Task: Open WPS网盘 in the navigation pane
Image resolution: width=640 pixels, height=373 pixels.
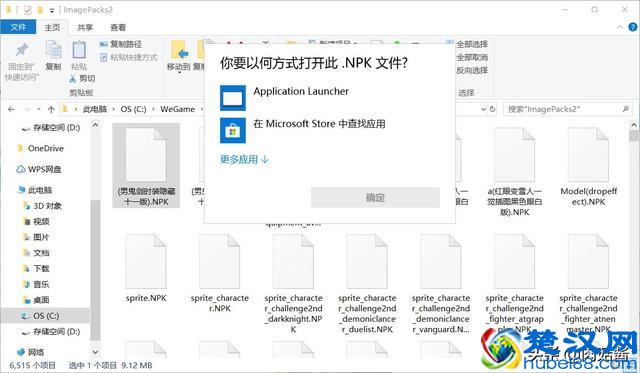Action: (x=39, y=169)
